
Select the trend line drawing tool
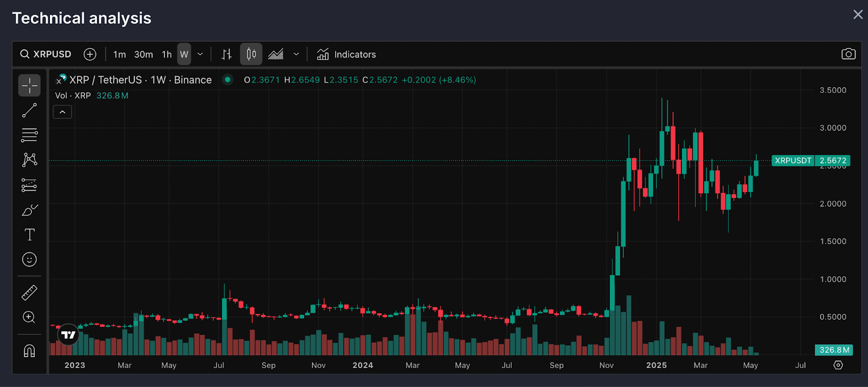(x=29, y=110)
